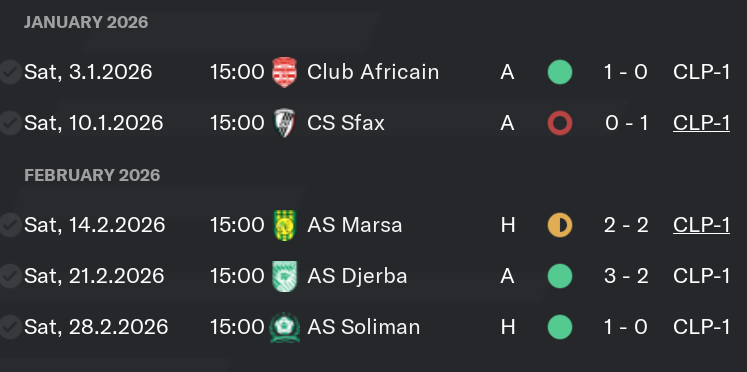The width and height of the screenshot is (747, 372).
Task: Open CLP-1 competition link on CS Sfax row
Action: 701,123
